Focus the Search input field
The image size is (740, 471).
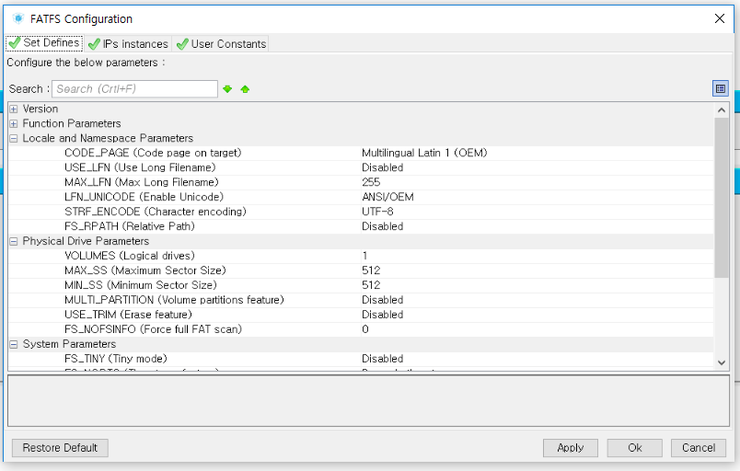[x=135, y=89]
